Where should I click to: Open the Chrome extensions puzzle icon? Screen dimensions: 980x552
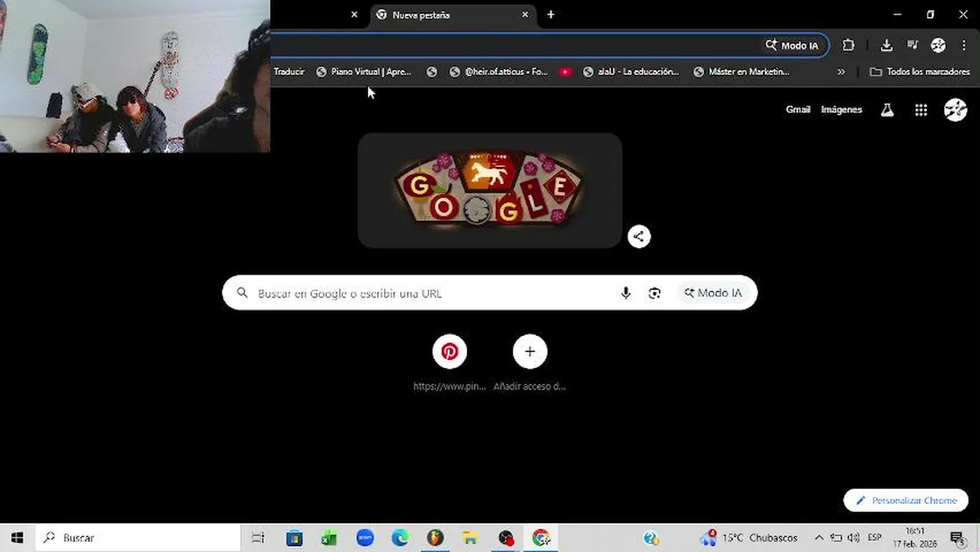click(848, 45)
